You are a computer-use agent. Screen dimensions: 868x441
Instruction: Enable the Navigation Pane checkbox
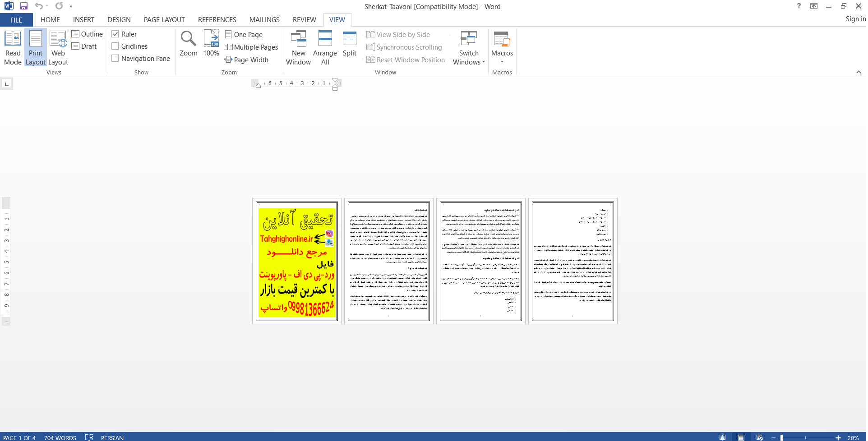tap(115, 59)
